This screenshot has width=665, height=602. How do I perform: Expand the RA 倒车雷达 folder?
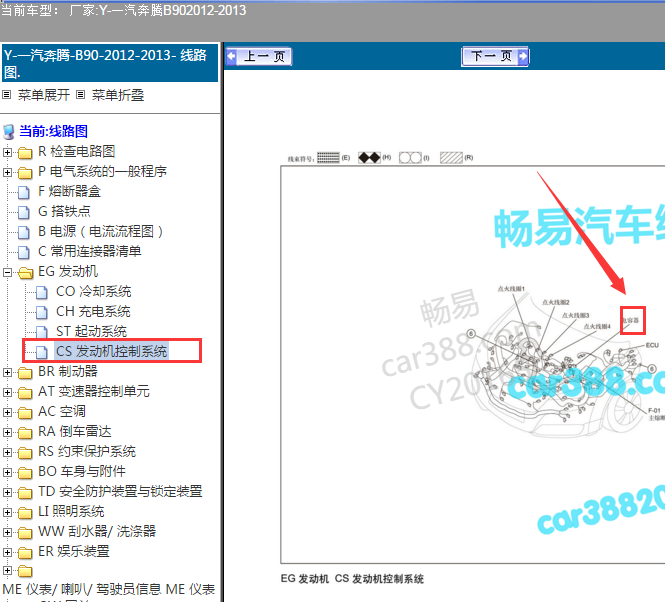[x=7, y=432]
